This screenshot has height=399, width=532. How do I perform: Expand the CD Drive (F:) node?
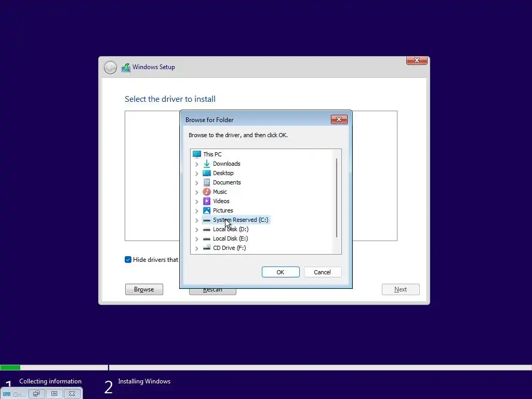coord(196,248)
